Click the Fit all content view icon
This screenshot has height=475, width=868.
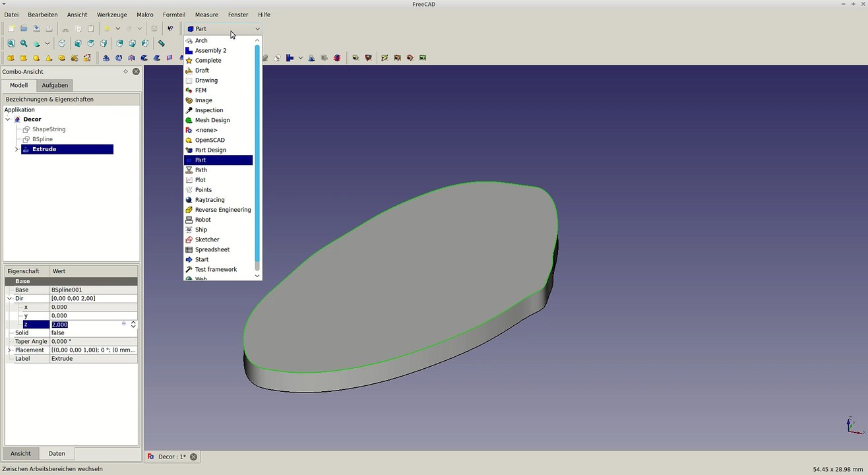pyautogui.click(x=11, y=44)
